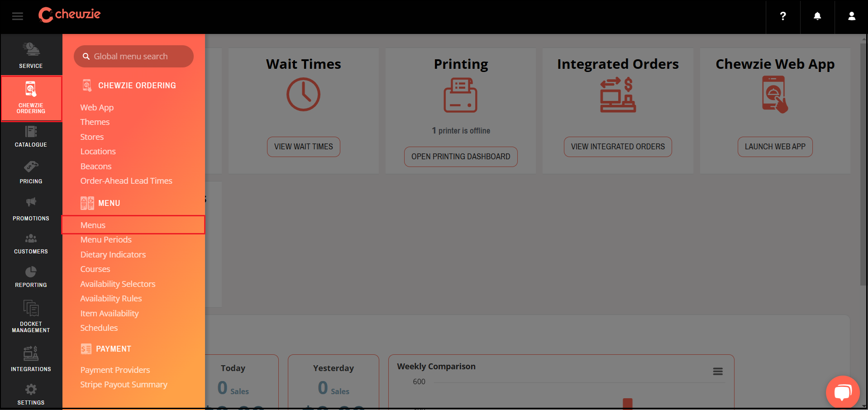Click Launch Web App button
The height and width of the screenshot is (410, 868).
click(775, 147)
